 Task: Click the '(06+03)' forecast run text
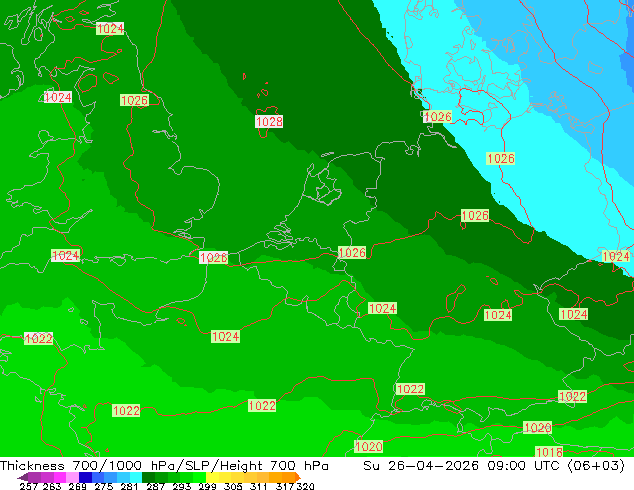(x=596, y=466)
